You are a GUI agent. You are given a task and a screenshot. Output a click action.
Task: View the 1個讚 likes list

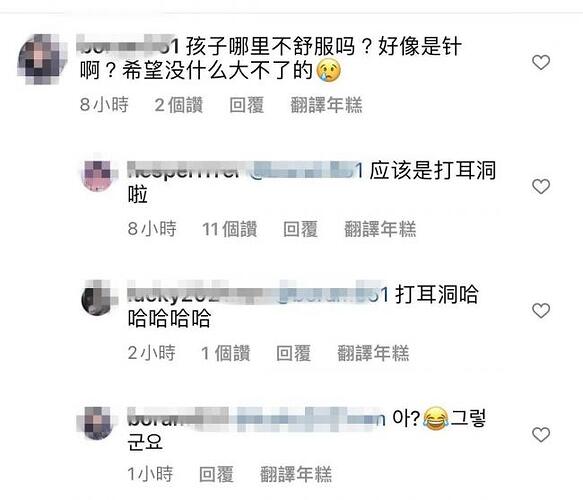point(225,353)
